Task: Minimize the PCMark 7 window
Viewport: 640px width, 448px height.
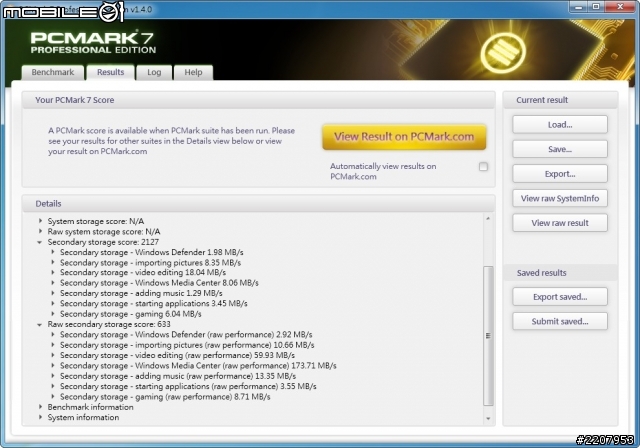Action: pos(579,7)
